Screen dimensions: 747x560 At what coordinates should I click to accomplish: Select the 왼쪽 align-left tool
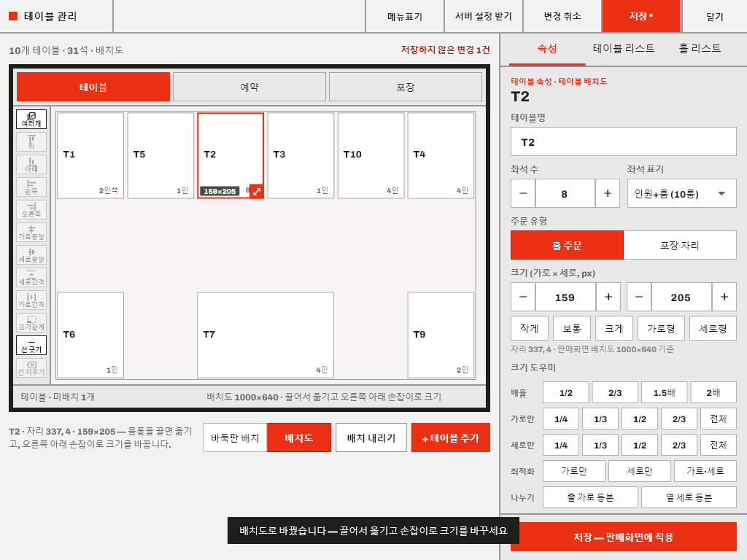click(x=31, y=187)
